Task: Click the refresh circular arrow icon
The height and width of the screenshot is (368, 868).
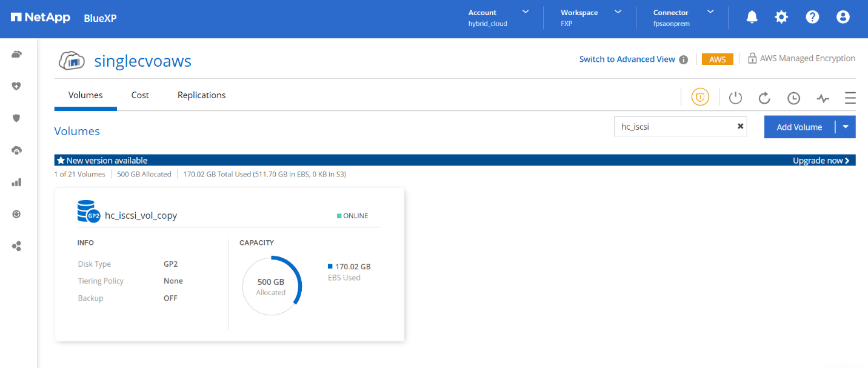Action: tap(764, 98)
